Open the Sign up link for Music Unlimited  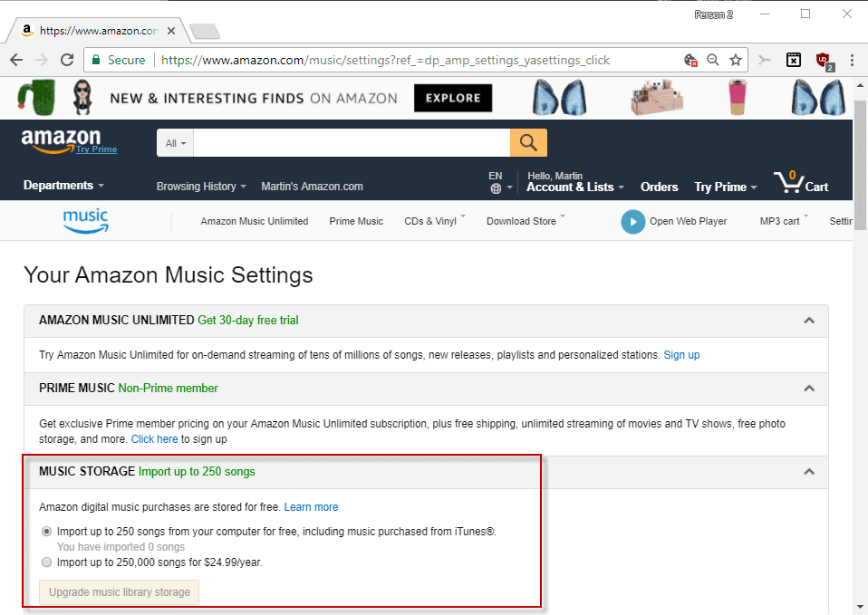[x=681, y=354]
